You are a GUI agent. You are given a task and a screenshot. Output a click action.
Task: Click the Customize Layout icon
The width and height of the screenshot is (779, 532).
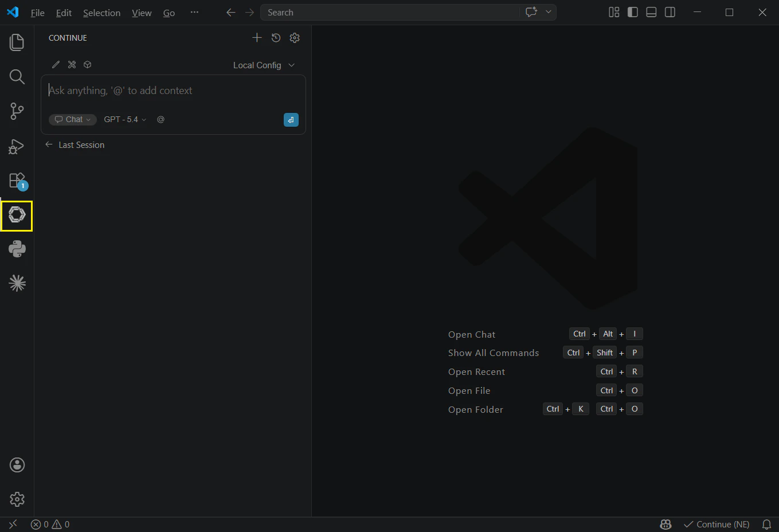coord(614,12)
